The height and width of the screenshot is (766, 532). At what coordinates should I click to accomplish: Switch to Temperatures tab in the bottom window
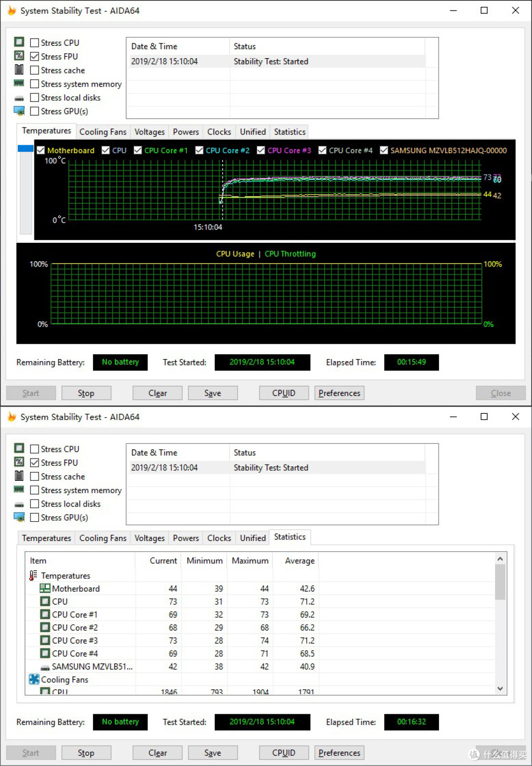[x=46, y=538]
